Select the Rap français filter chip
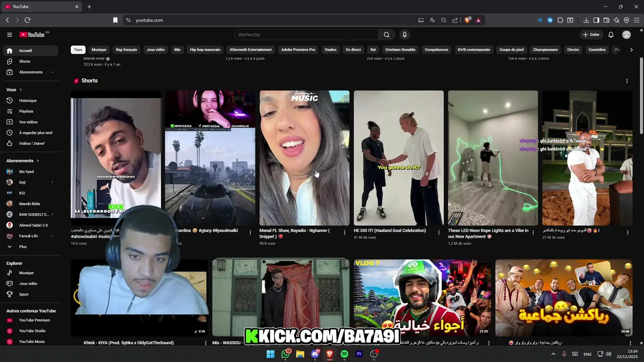The image size is (644, 362). pos(126,50)
